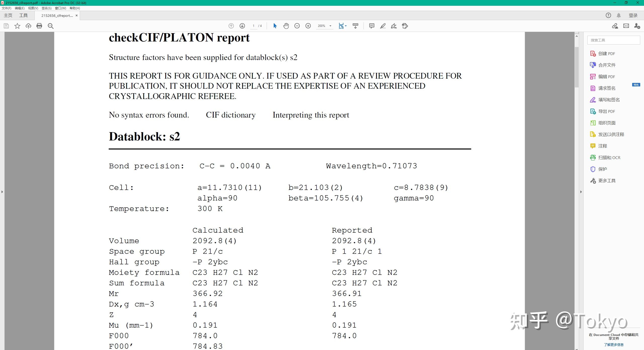Select the Hand pan tool
This screenshot has height=350, width=644.
(x=286, y=26)
